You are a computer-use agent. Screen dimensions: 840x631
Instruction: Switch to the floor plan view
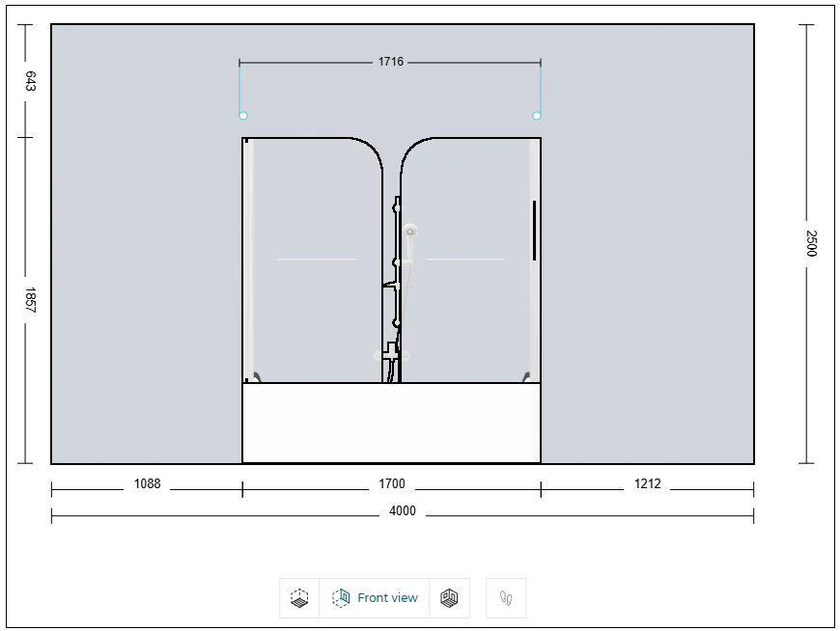(297, 597)
